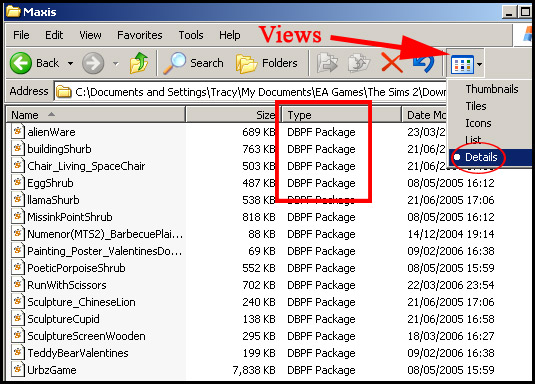Toggle the Folders pane button
Viewport: 535px width, 384px height.
[x=266, y=63]
